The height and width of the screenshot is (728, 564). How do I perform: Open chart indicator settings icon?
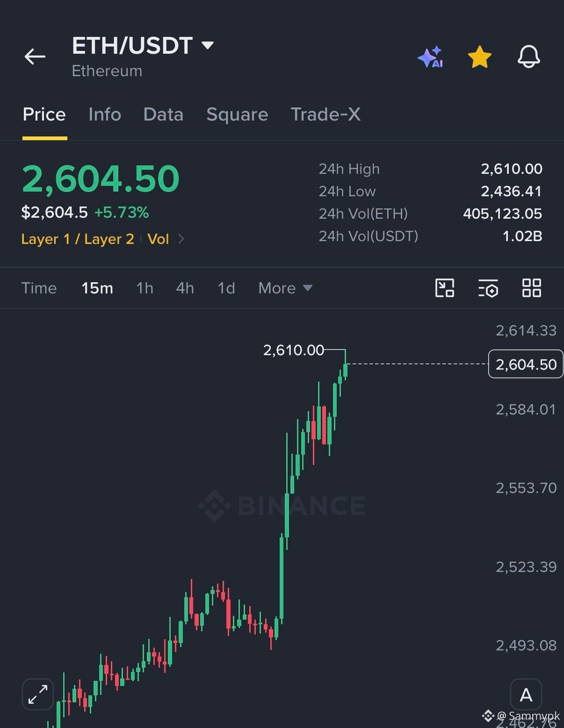tap(488, 288)
